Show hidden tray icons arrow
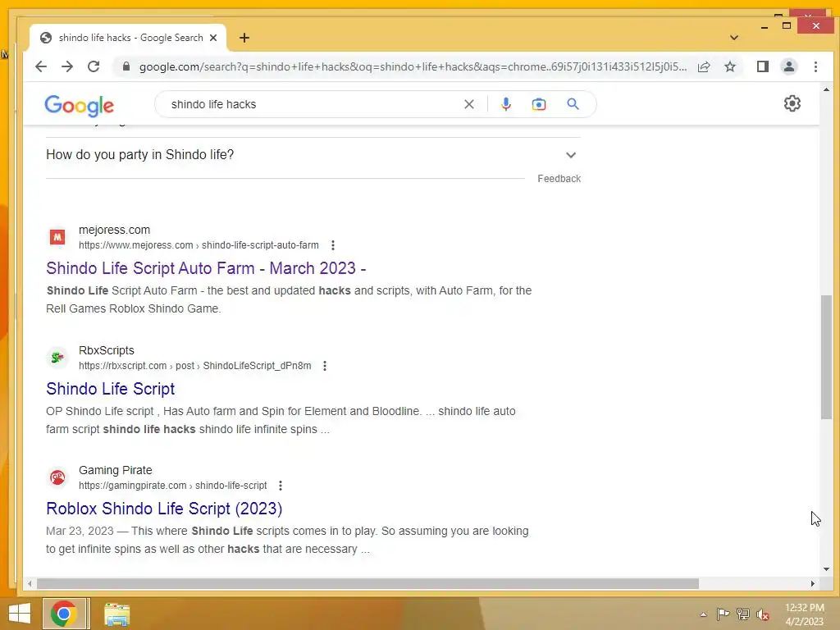This screenshot has width=840, height=630. coord(703,614)
